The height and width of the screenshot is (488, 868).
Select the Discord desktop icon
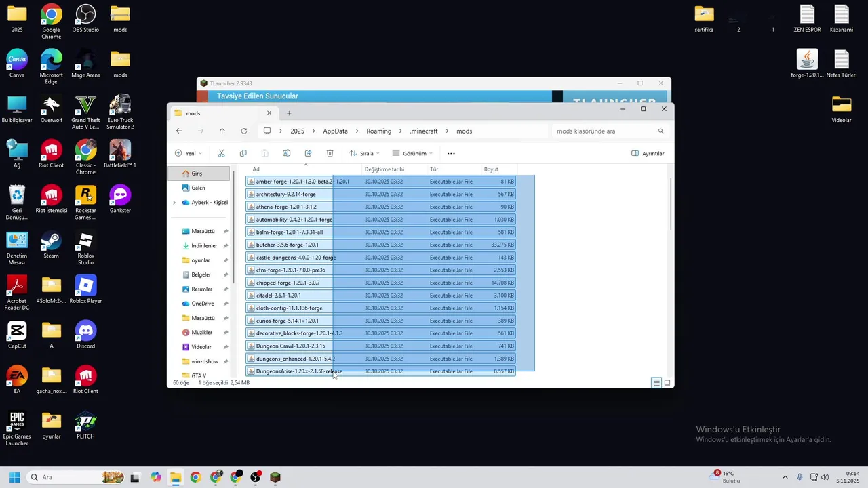85,335
